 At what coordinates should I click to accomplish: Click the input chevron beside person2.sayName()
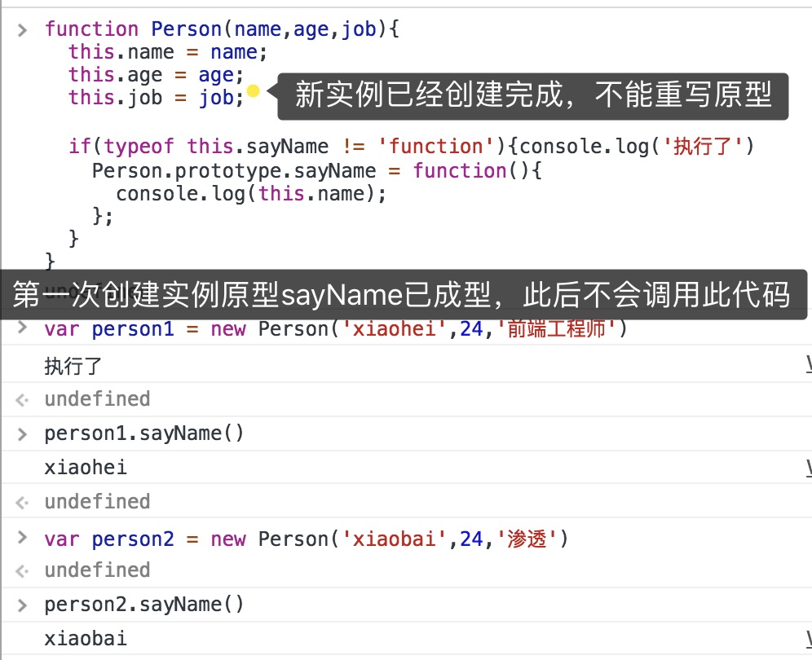[x=23, y=605]
